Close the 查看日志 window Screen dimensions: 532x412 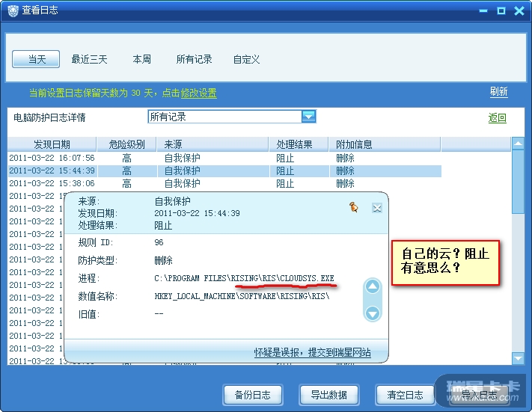coord(519,11)
